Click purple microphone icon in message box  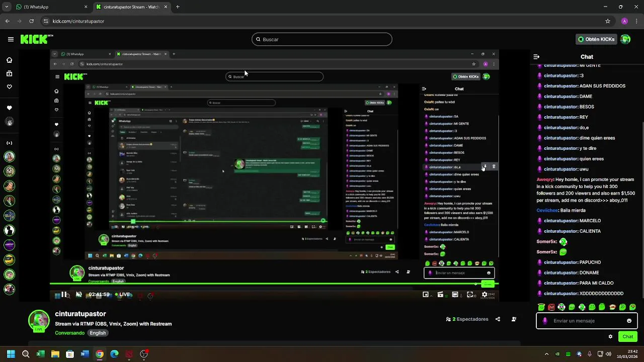point(545,321)
